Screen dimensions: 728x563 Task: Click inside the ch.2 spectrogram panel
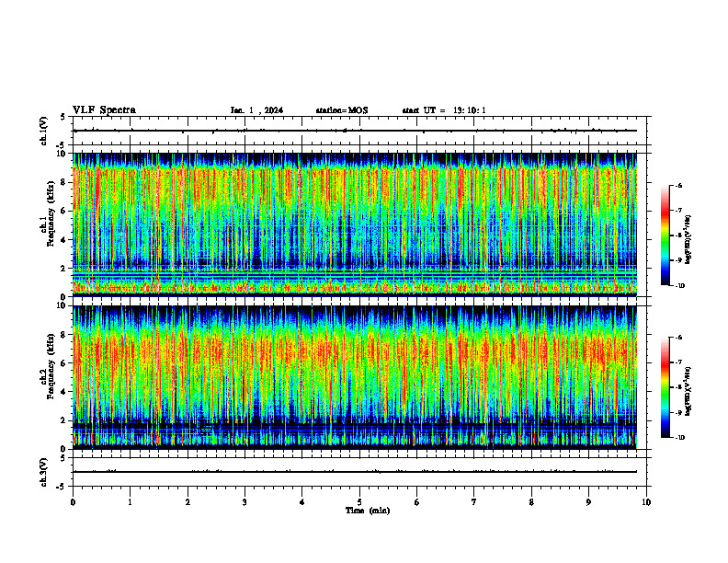[355, 377]
